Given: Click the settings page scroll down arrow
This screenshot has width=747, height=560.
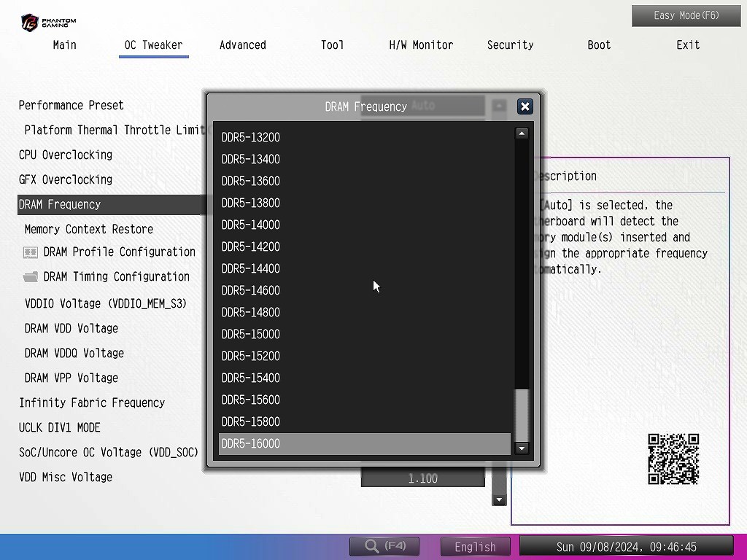Looking at the screenshot, I should 499,500.
